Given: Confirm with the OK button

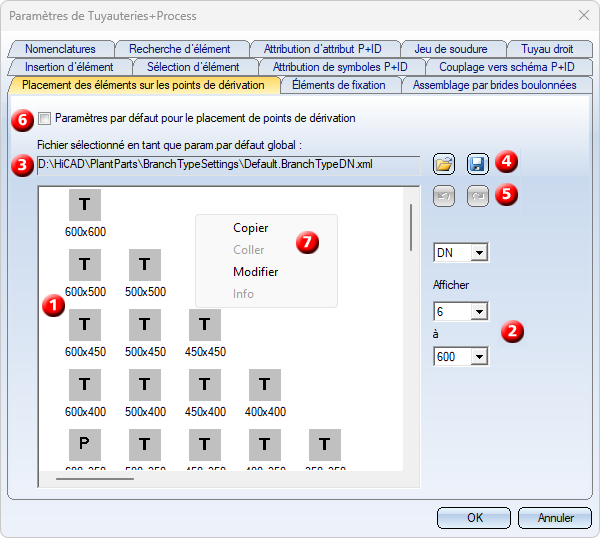Looking at the screenshot, I should pyautogui.click(x=474, y=518).
